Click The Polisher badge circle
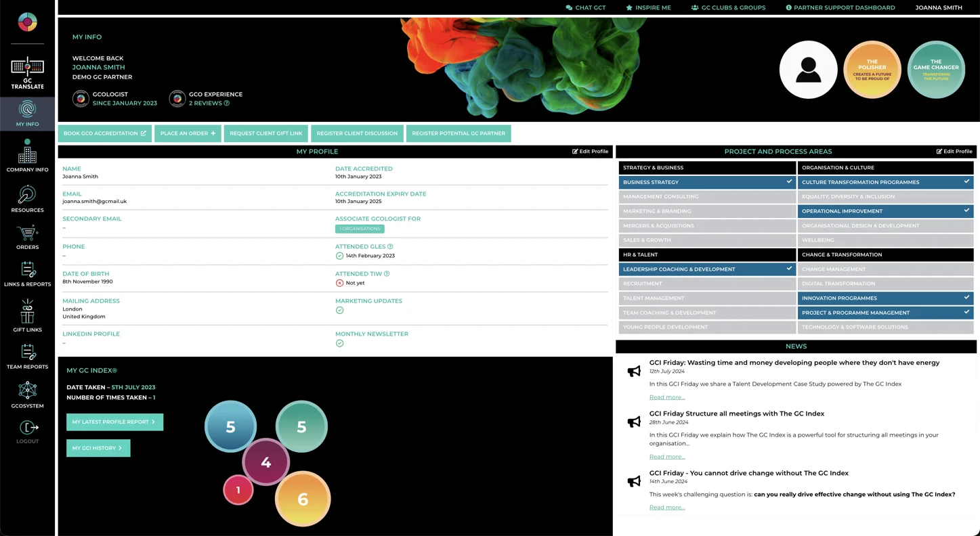This screenshot has height=536, width=980. [872, 70]
